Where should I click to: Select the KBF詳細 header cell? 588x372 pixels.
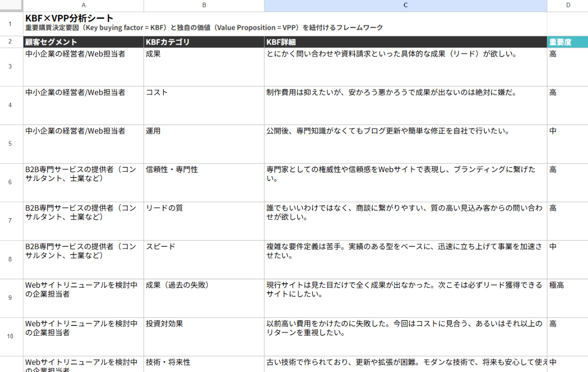click(405, 42)
